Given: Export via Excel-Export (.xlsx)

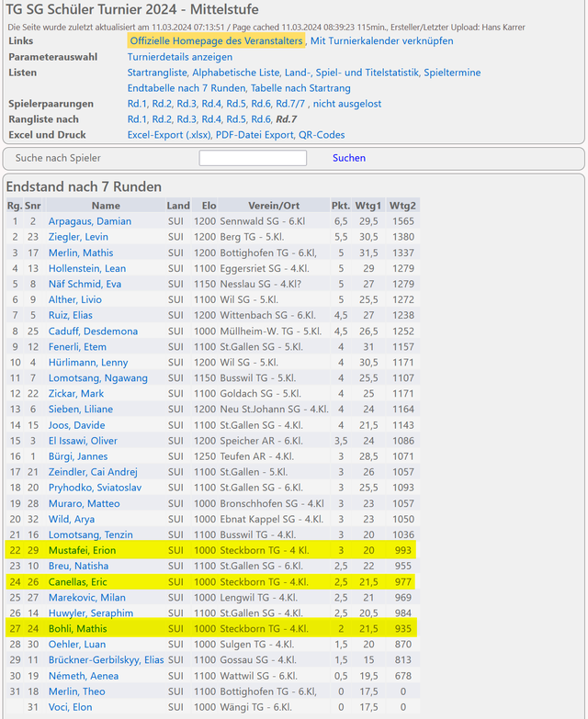Looking at the screenshot, I should [169, 135].
